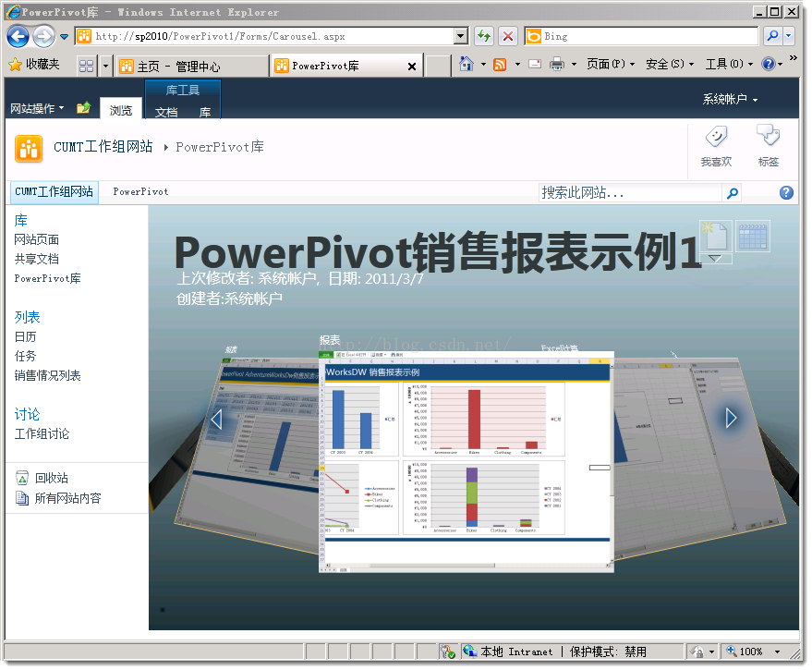
Task: Click the 搜索此网站 search field
Action: point(630,193)
